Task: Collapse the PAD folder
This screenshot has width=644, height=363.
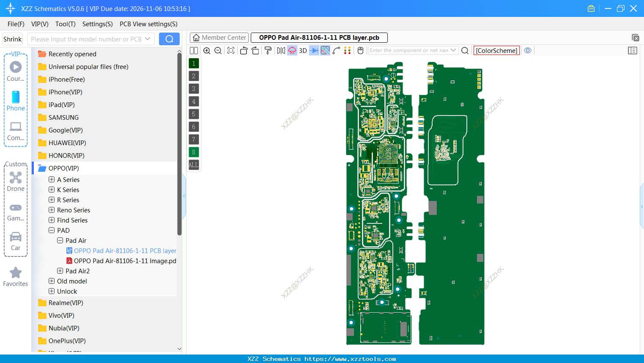Action: tap(51, 230)
